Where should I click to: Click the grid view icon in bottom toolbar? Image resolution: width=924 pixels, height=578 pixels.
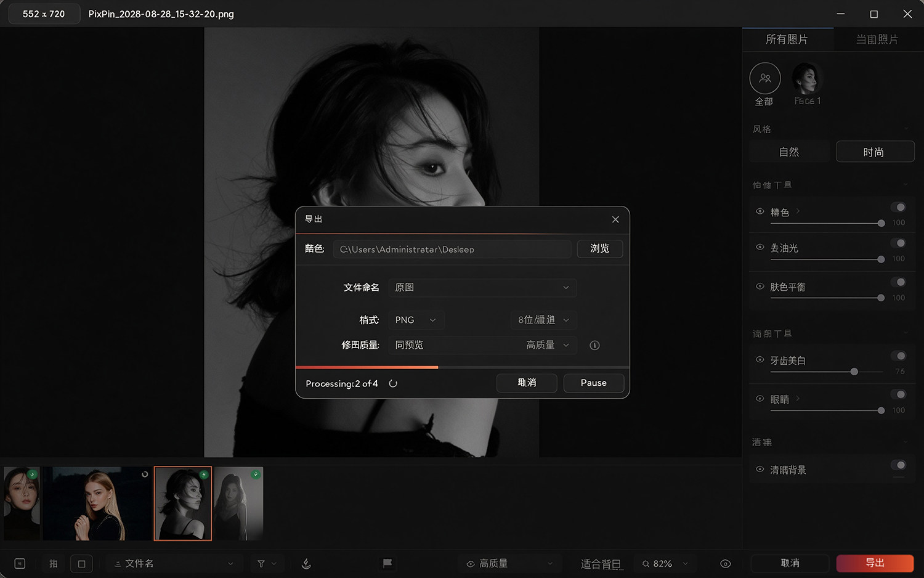pyautogui.click(x=54, y=563)
